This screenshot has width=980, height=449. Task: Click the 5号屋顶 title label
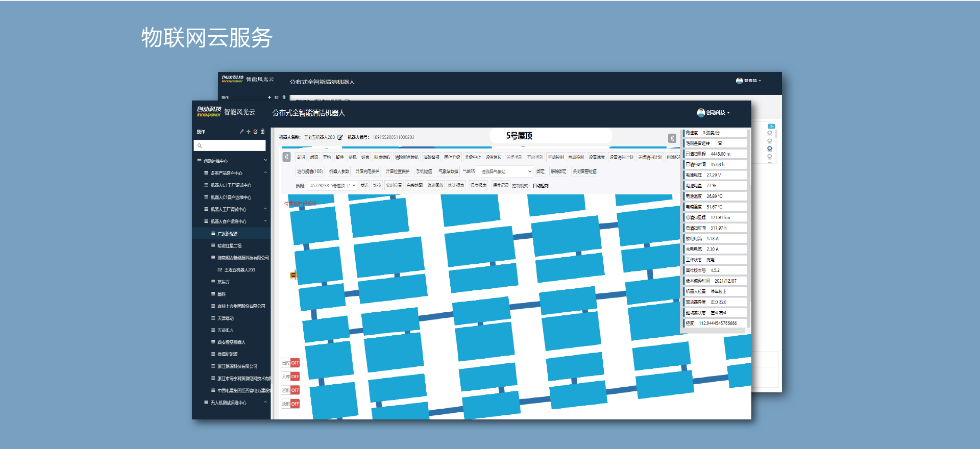click(x=519, y=136)
